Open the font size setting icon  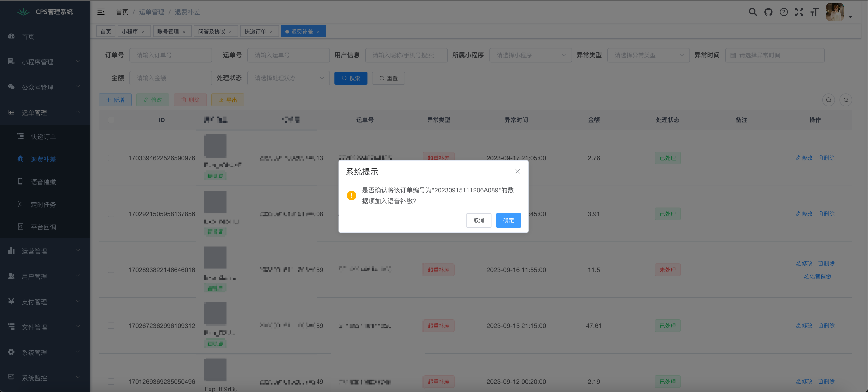[814, 12]
